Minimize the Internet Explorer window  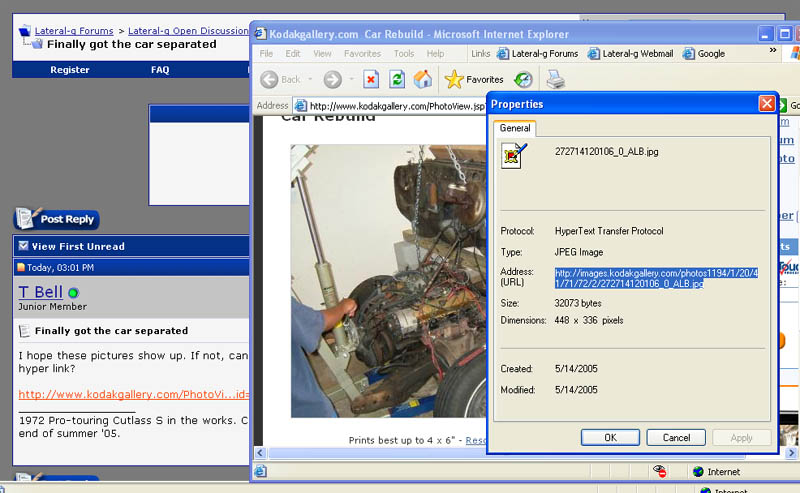click(x=764, y=34)
